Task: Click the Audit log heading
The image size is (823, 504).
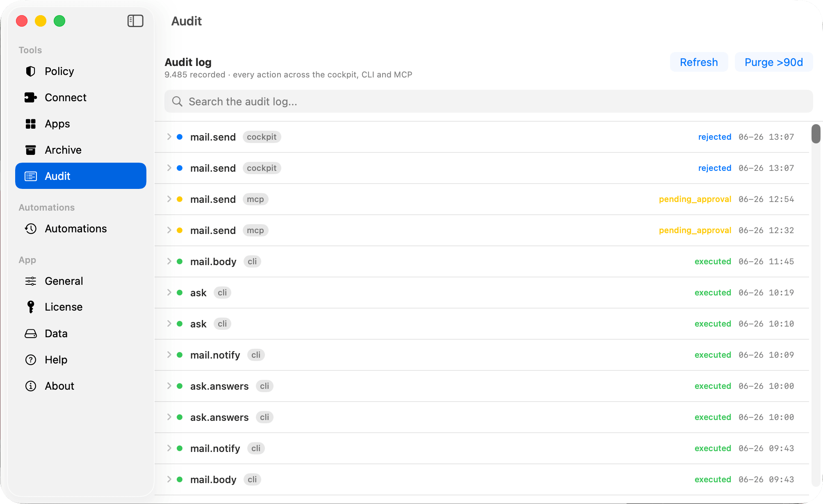Action: (x=188, y=62)
